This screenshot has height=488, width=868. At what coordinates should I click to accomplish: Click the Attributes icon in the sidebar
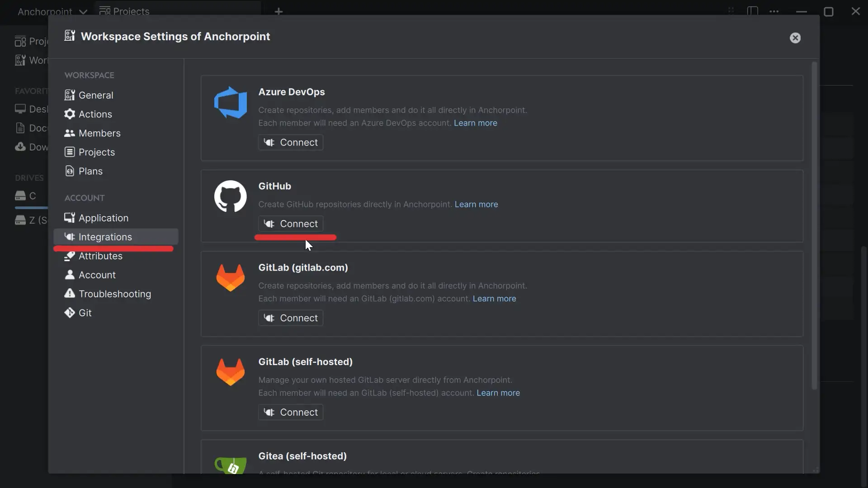(70, 256)
